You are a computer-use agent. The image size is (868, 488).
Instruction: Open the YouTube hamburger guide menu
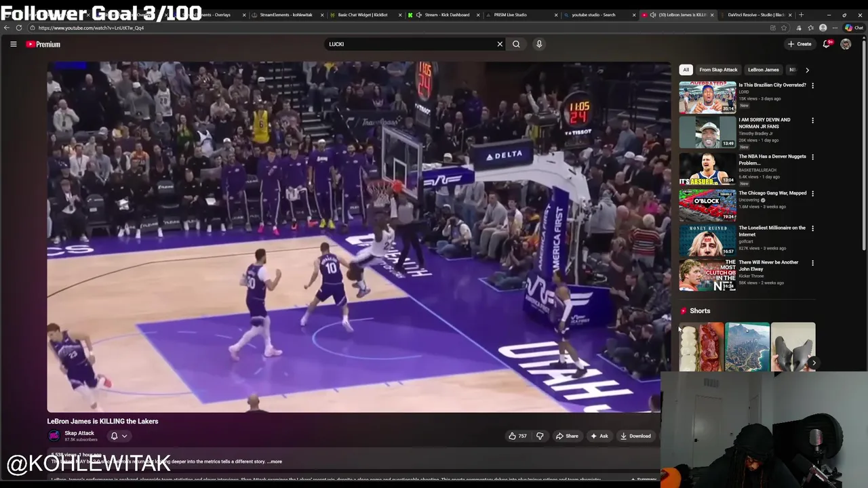pos(13,44)
